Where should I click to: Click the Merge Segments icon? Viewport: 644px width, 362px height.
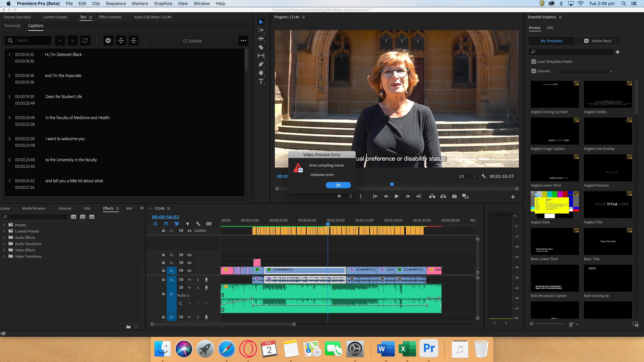point(133,41)
